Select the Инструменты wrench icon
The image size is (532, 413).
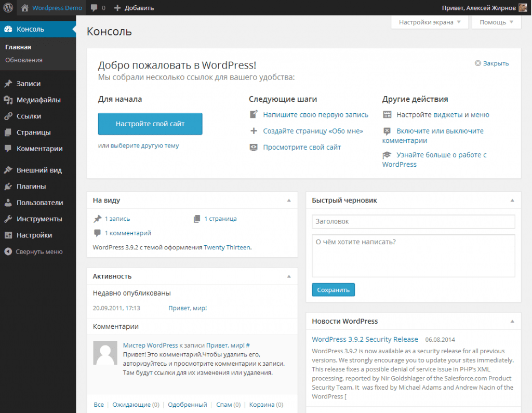click(8, 219)
